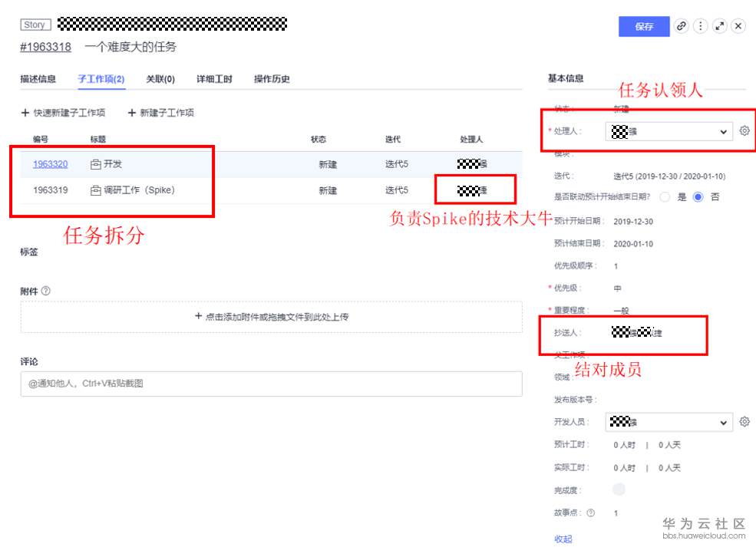Open the three-dot more options menu
756x547 pixels.
700,26
